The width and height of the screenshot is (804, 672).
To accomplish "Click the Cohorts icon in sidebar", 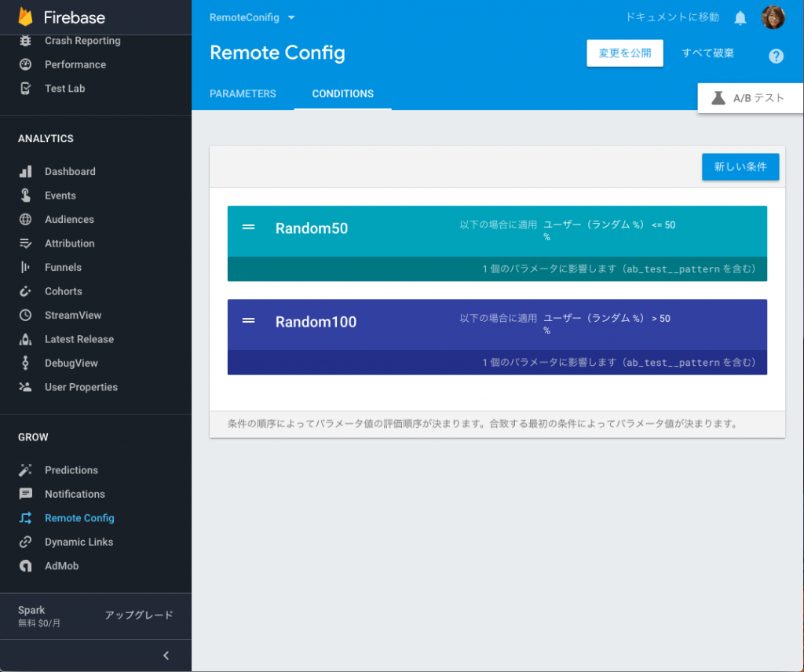I will point(25,291).
